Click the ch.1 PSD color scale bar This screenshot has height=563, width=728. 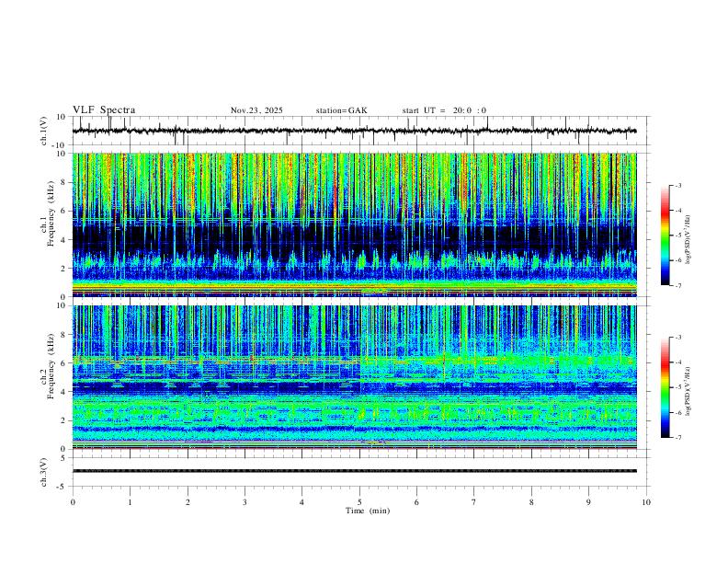point(665,236)
